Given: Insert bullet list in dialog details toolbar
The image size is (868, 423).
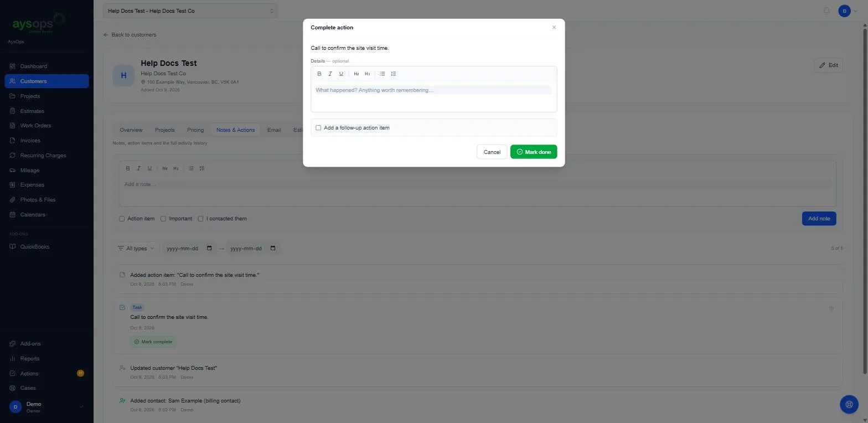Looking at the screenshot, I should point(383,74).
